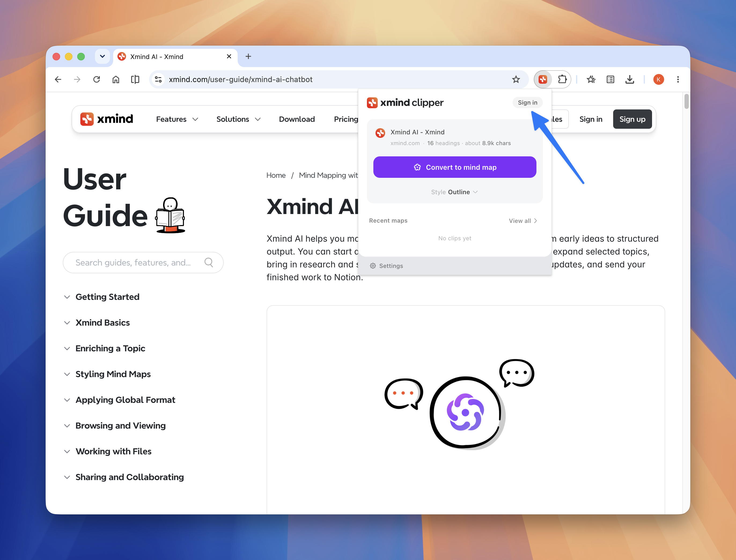
Task: Click the Xmind Clipper extension icon in toolbar
Action: [x=543, y=79]
